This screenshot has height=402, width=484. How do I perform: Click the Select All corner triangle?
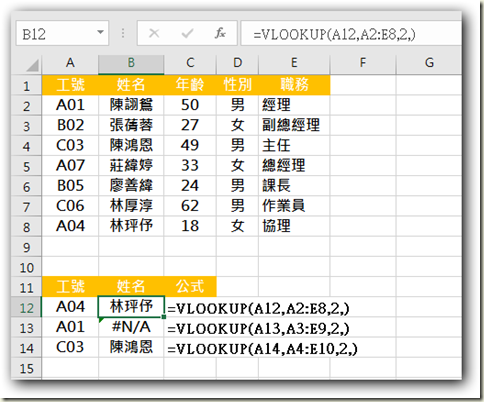pyautogui.click(x=32, y=65)
